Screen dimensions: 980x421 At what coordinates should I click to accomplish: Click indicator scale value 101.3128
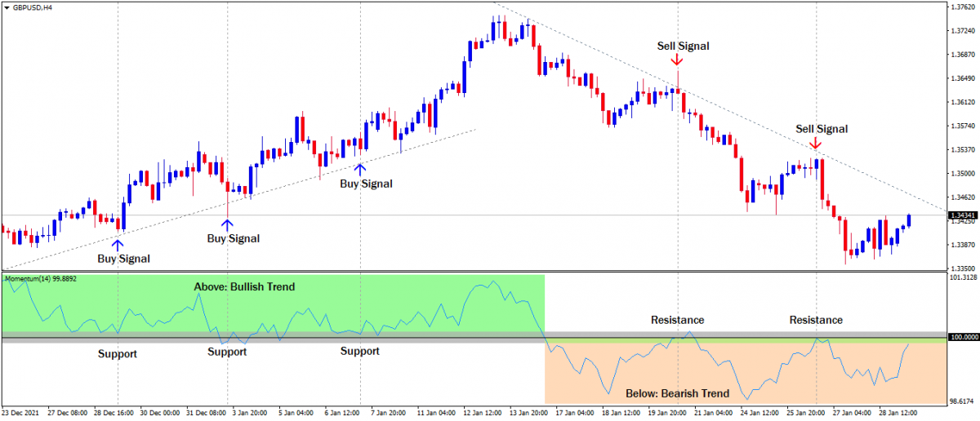point(964,277)
